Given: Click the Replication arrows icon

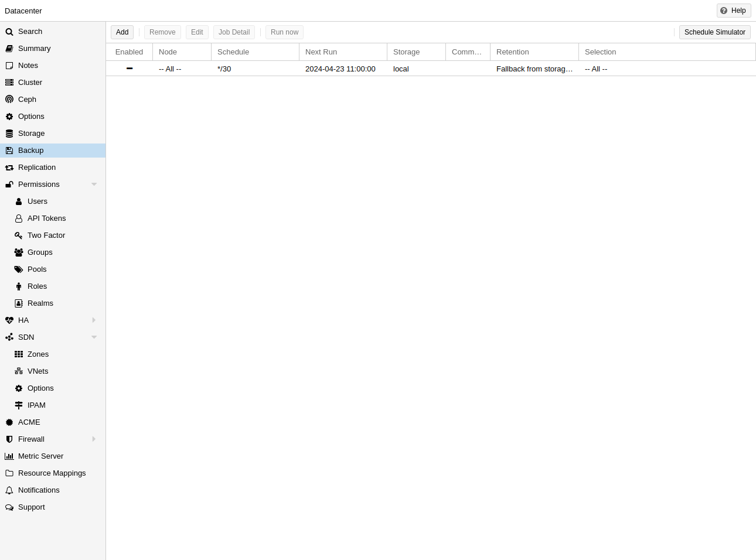Looking at the screenshot, I should tap(9, 168).
